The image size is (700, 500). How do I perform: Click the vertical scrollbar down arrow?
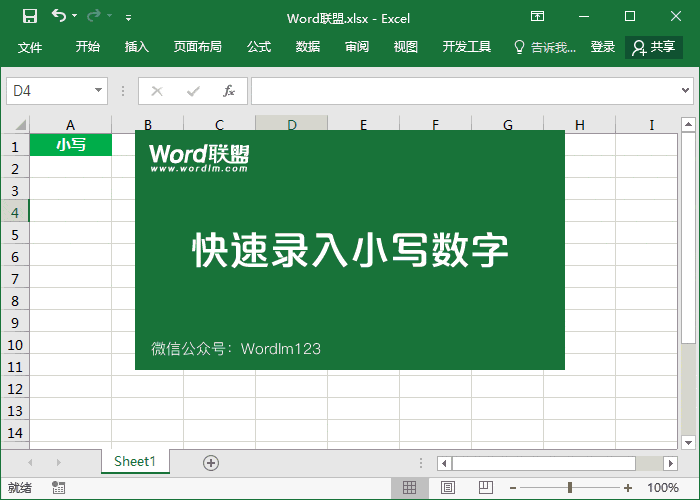click(x=688, y=442)
